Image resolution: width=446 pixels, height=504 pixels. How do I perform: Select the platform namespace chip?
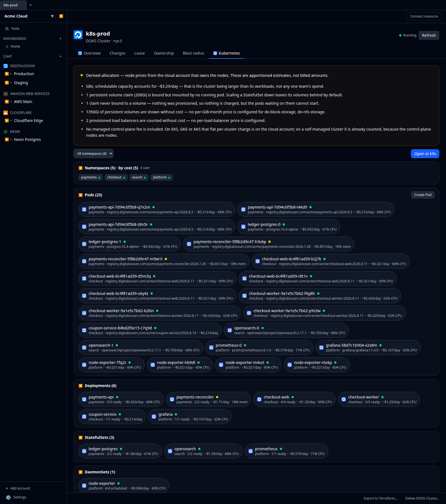coord(162,177)
